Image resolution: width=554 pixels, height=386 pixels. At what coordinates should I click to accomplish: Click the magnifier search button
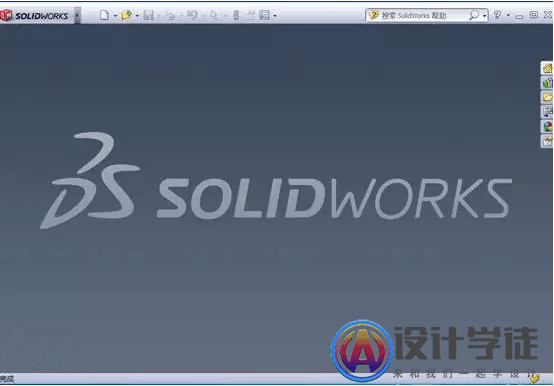pyautogui.click(x=474, y=15)
